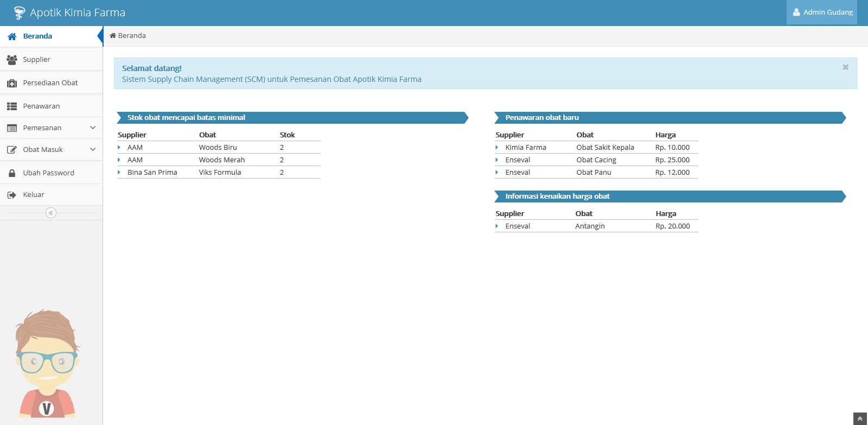Screen dimensions: 868x425
Task: Click Bina San Prima supplier name
Action: coord(152,172)
